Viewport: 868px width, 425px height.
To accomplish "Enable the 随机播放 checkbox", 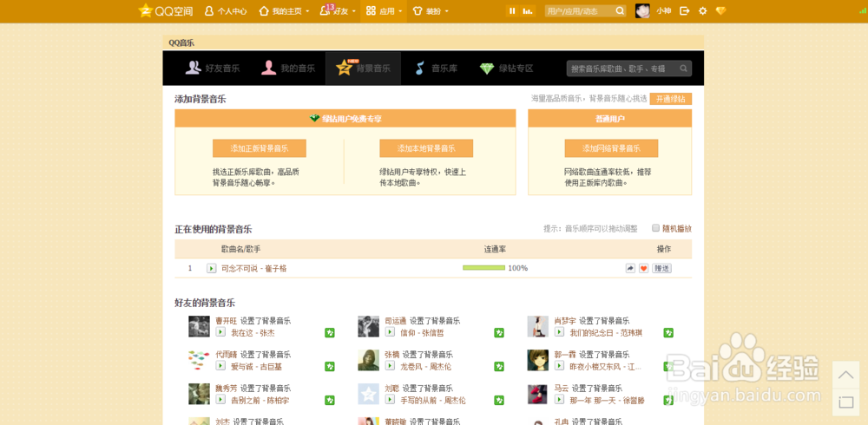I will coord(655,228).
